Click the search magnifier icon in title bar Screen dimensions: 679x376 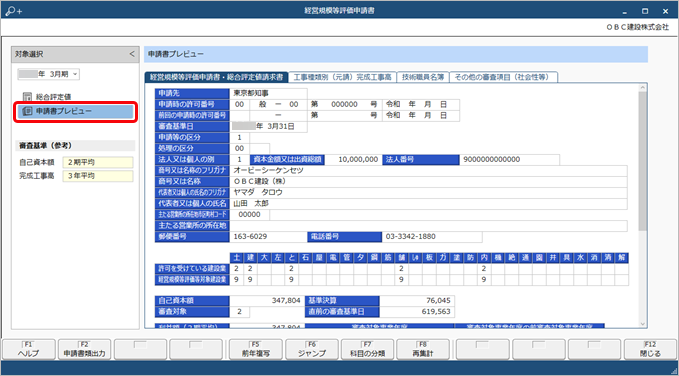(x=13, y=11)
